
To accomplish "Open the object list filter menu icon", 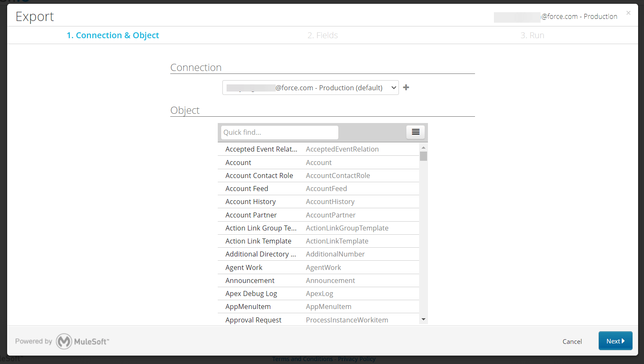I will click(x=415, y=132).
